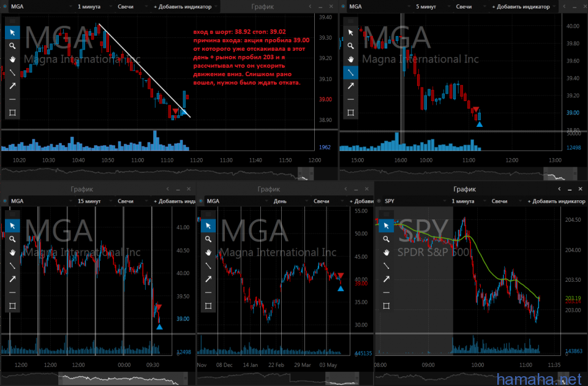Choose the hand pan tool in MGA 5-minute chart

(350, 59)
